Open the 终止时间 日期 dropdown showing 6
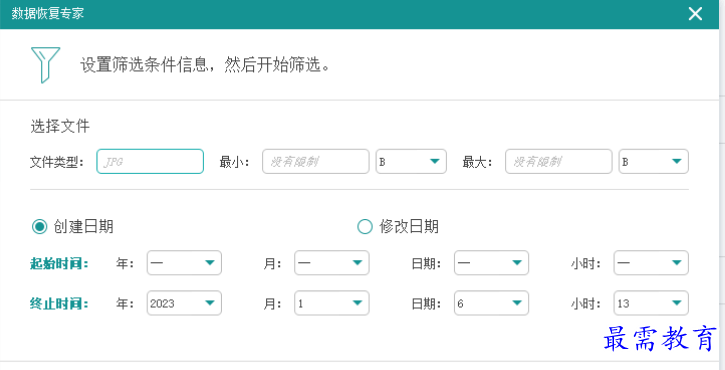 (x=491, y=303)
